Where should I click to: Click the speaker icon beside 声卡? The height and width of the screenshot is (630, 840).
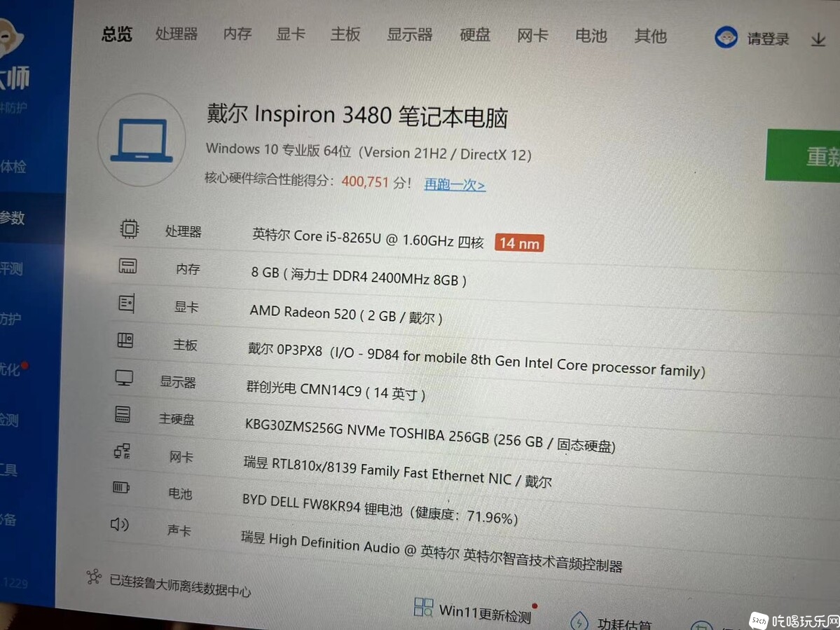(x=120, y=524)
